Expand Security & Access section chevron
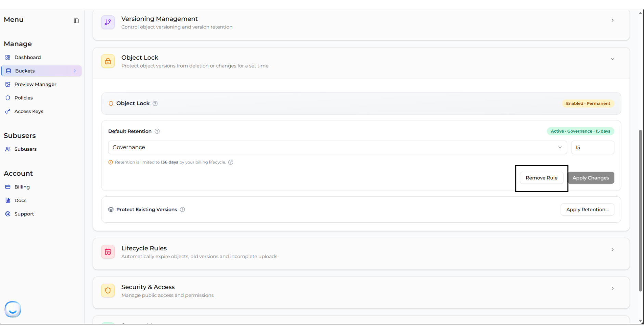Image resolution: width=644 pixels, height=334 pixels. tap(613, 288)
